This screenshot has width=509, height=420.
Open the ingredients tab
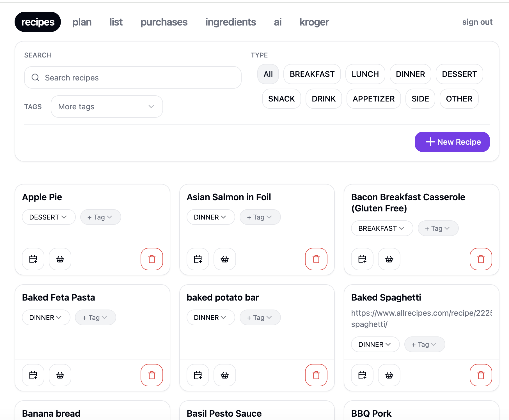coord(230,22)
